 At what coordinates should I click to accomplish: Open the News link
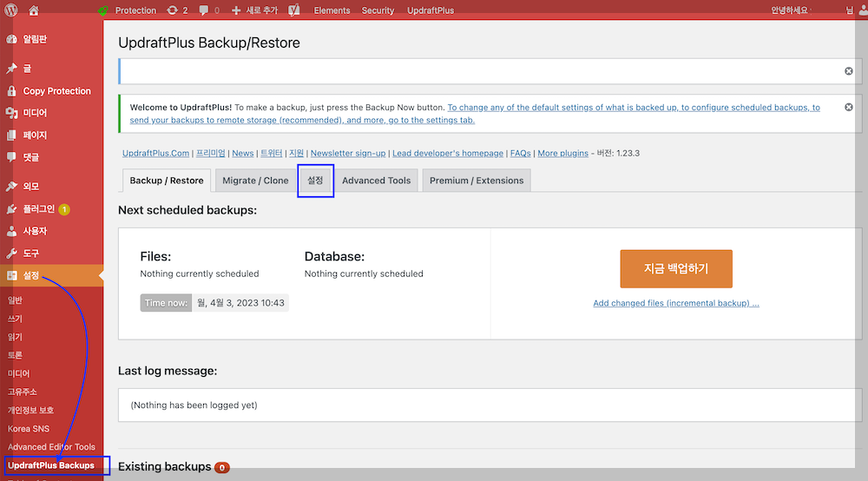[242, 154]
